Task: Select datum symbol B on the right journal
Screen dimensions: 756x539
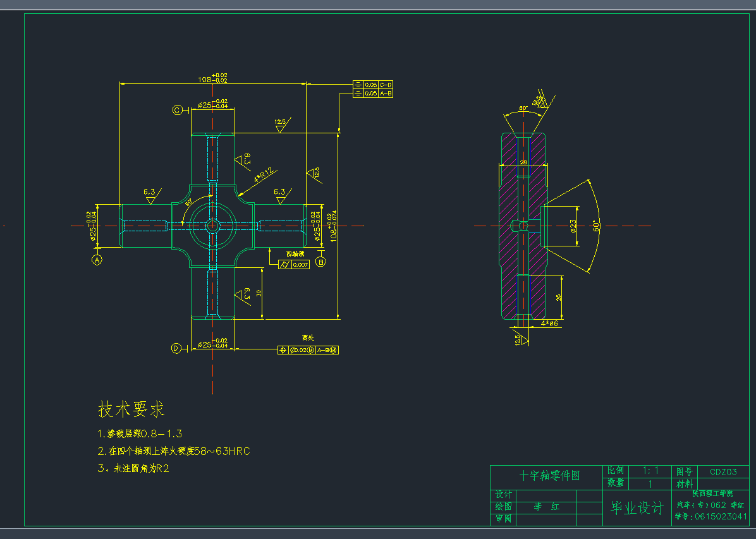Action: [320, 261]
